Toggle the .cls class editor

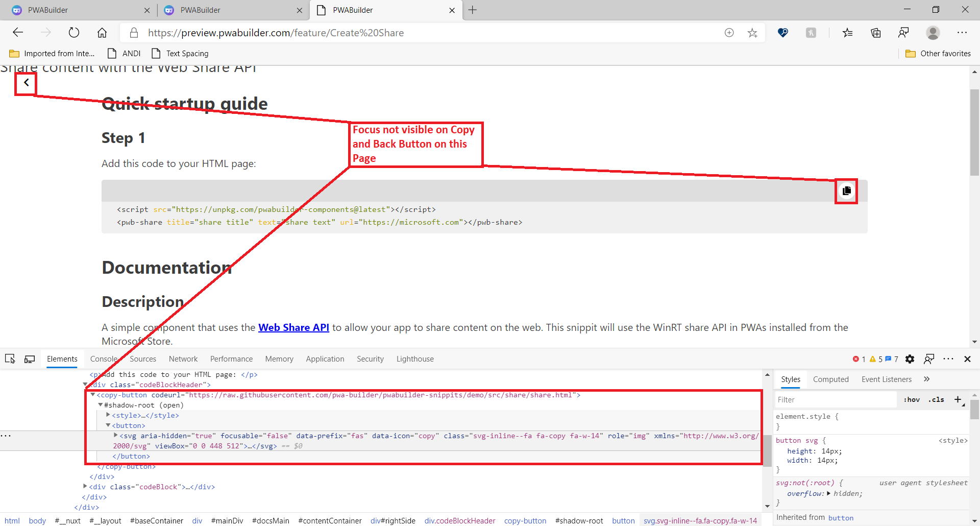pyautogui.click(x=937, y=399)
